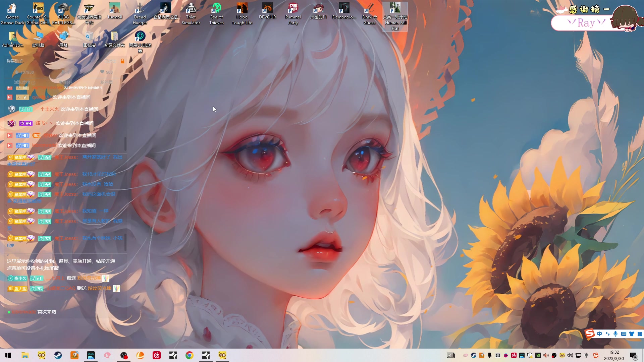Click the 弹幕助手 panel title
Viewport: 644px width, 362px height.
click(x=15, y=61)
